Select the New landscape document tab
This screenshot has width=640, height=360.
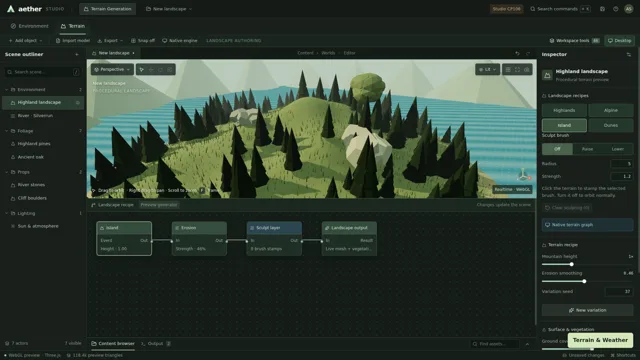[x=113, y=53]
